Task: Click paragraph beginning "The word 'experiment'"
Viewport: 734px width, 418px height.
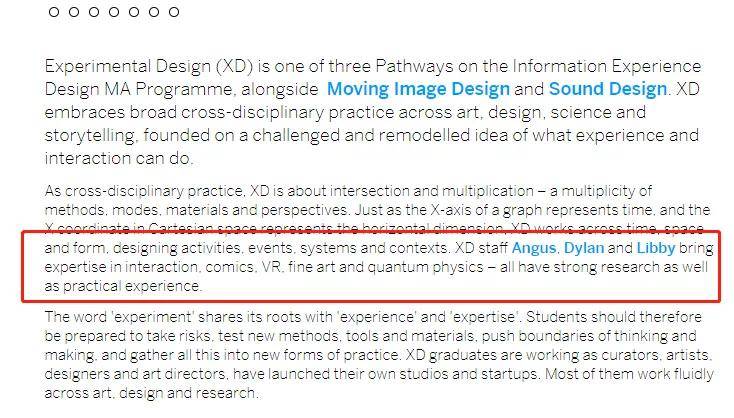Action: click(x=379, y=354)
